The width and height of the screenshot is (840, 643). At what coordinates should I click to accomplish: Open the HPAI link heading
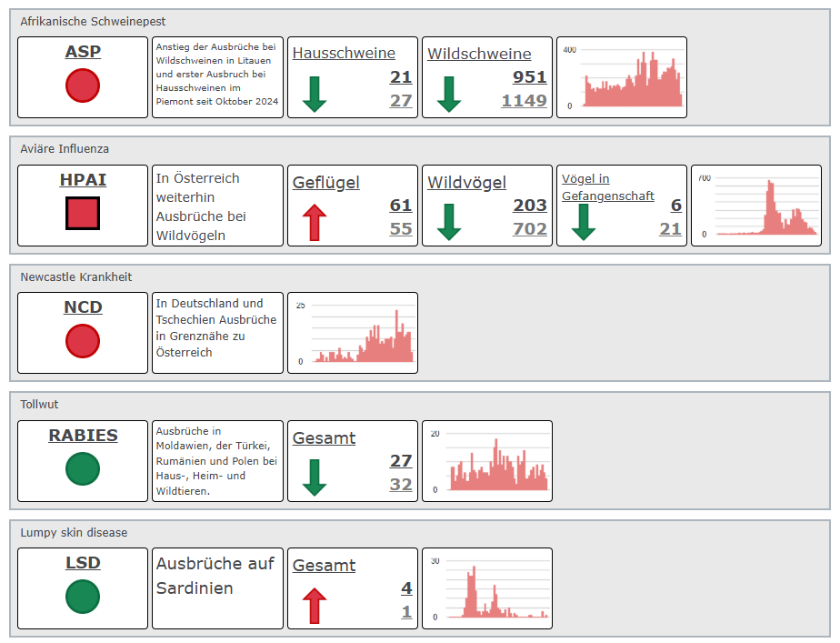pos(83,179)
